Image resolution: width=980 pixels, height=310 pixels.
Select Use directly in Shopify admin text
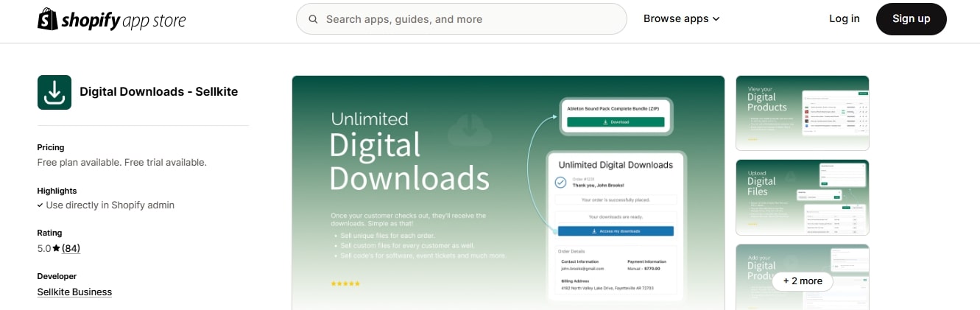pos(110,205)
